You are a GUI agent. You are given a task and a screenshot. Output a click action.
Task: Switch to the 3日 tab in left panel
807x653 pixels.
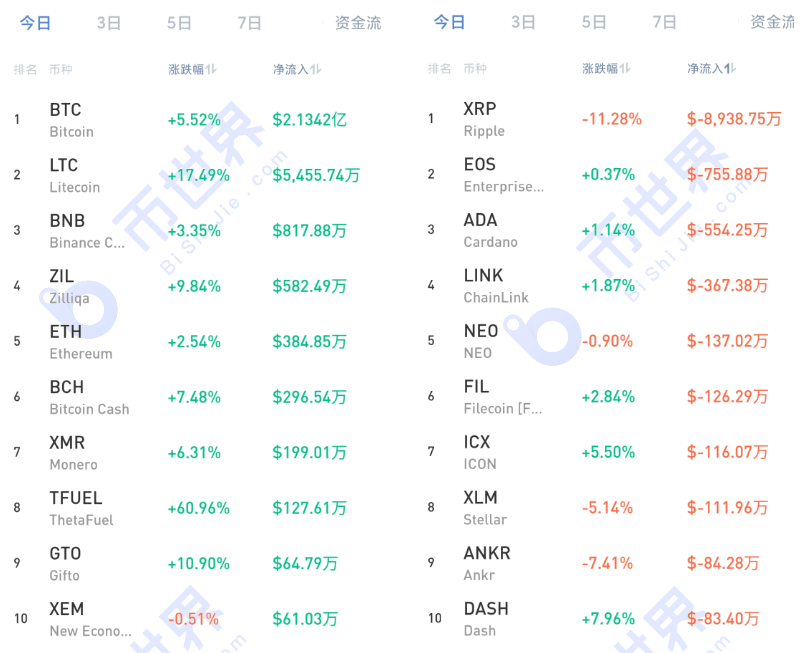tap(107, 22)
